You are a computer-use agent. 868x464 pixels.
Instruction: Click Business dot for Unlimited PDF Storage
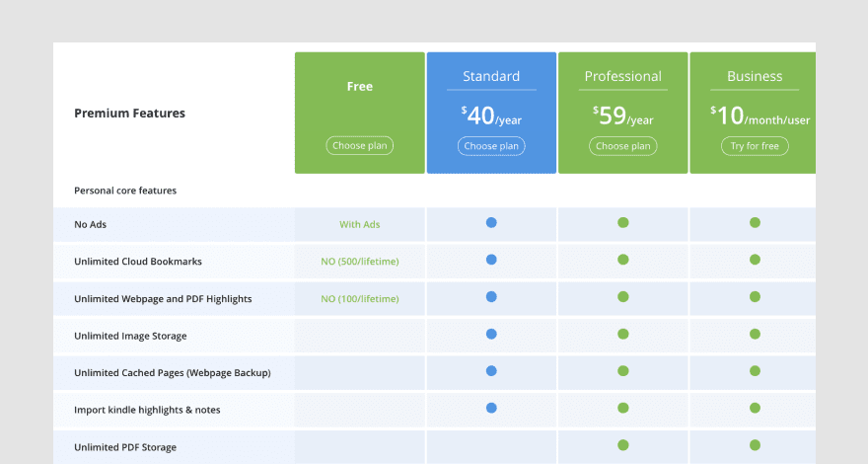pyautogui.click(x=756, y=445)
